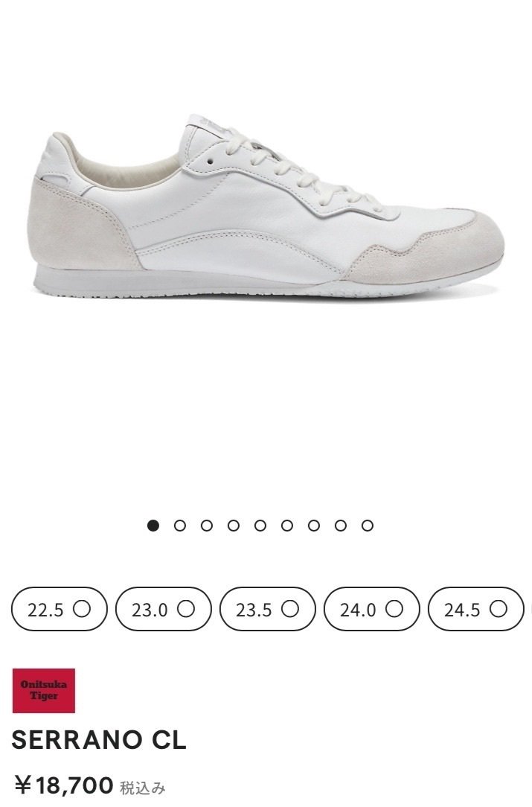Open the seventh carousel image dot
Viewport: 532px width, 807px height.
coord(313,526)
